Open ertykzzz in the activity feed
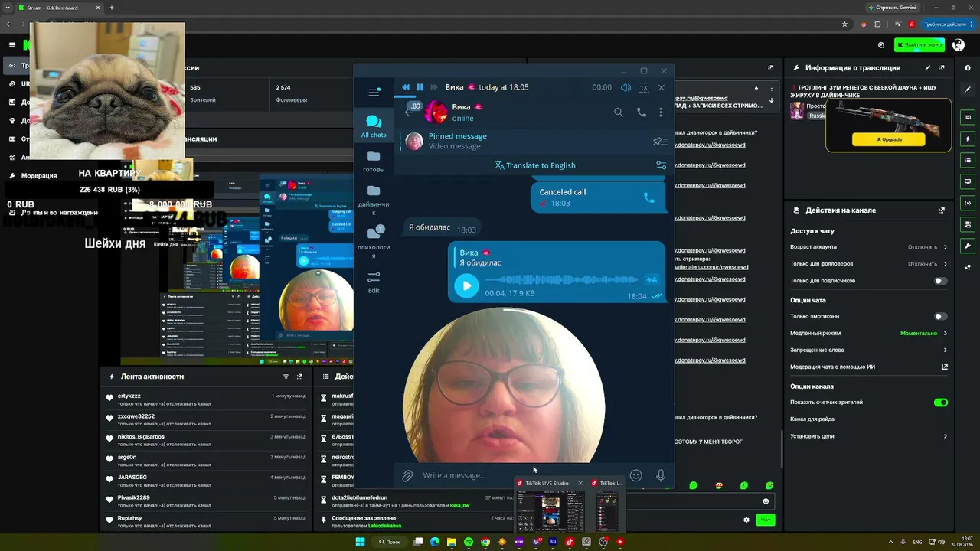Screen dimensions: 980x551 point(129,396)
